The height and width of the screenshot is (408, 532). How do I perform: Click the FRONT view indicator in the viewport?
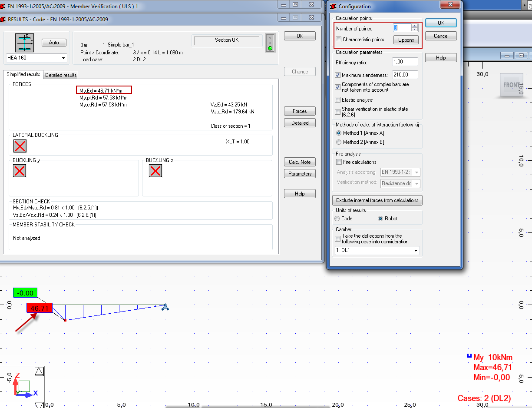point(512,85)
